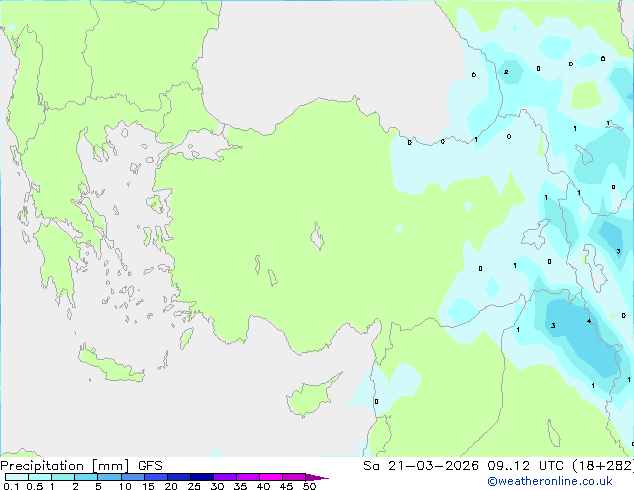Image resolution: width=634 pixels, height=490 pixels.
Task: Click the UTC (18+282) forecast hour text
Action: pos(586,466)
